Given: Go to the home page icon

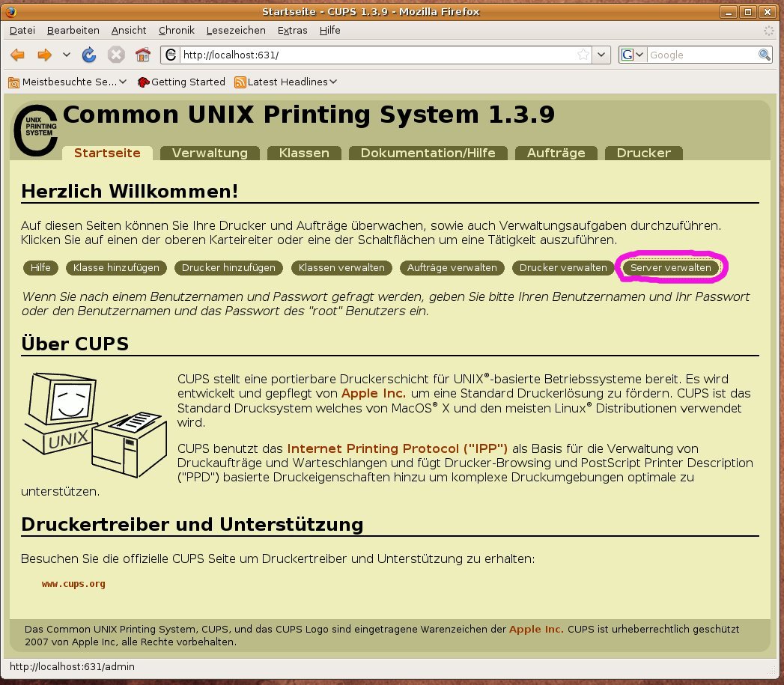Looking at the screenshot, I should (142, 55).
